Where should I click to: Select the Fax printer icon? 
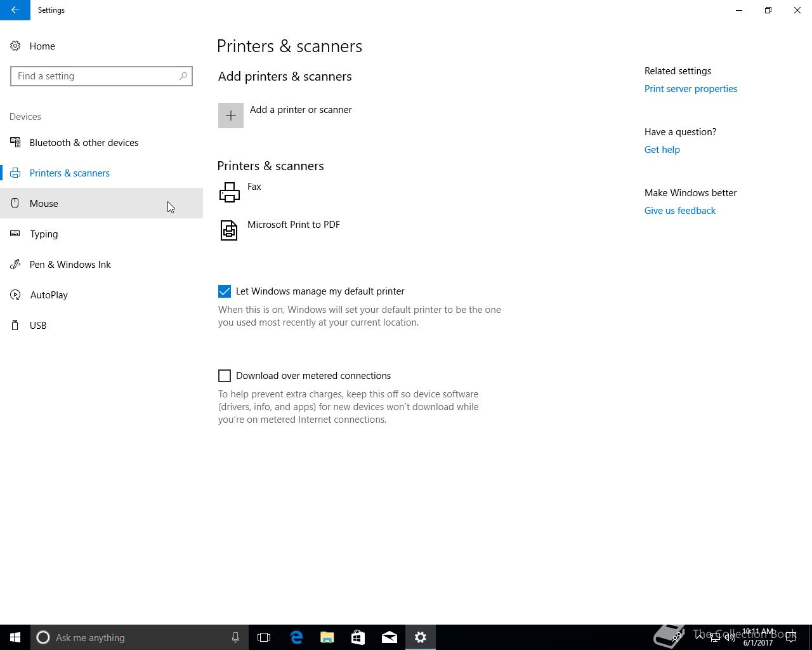click(229, 192)
